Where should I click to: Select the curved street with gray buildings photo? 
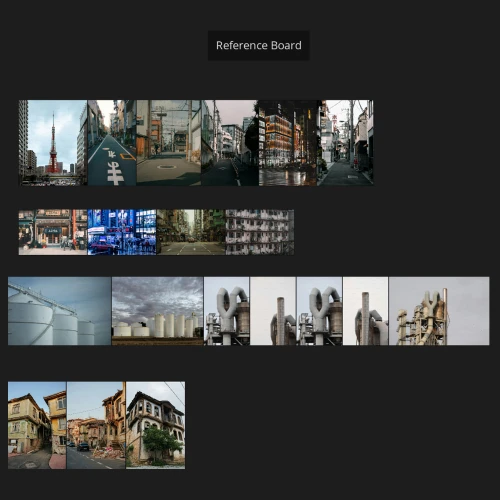click(x=230, y=143)
